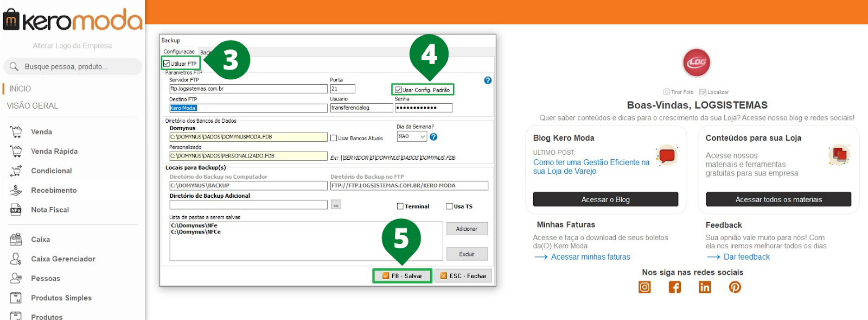
Task: Click the Excluir button
Action: pos(467,254)
